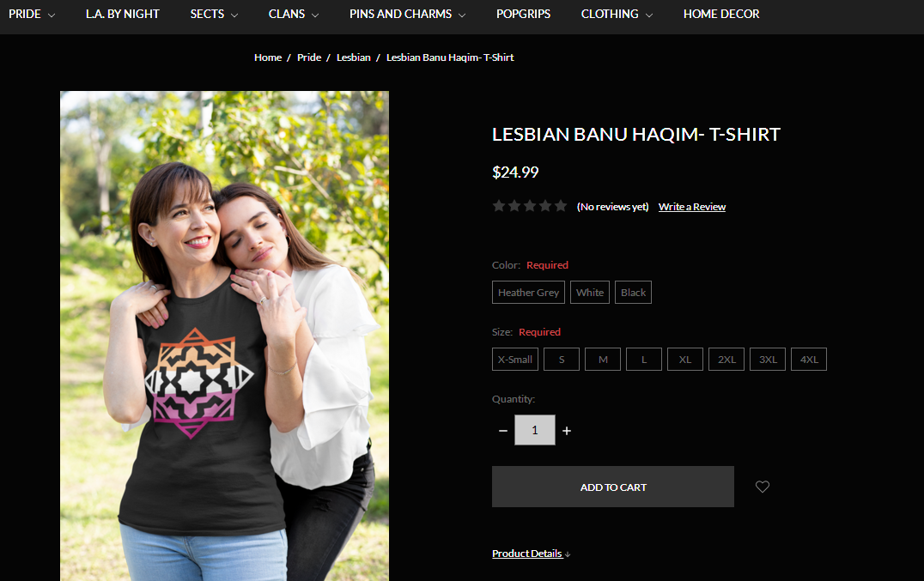This screenshot has width=924, height=581.
Task: Click the quantity input field
Action: point(534,430)
